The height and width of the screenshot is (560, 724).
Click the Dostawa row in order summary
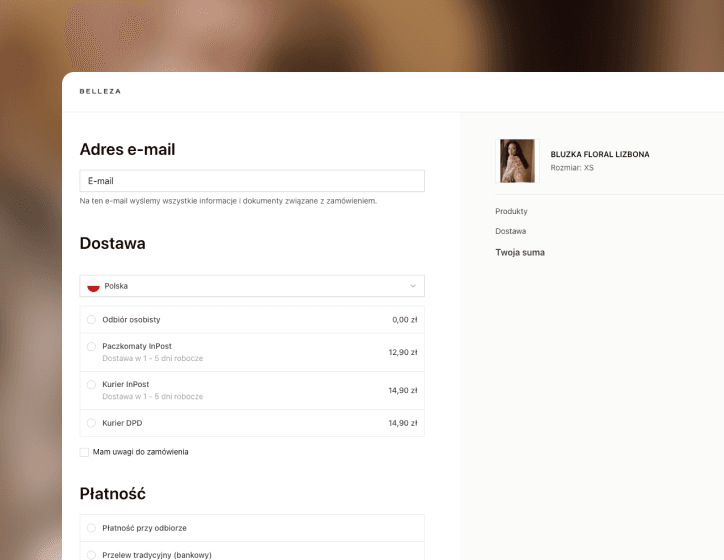click(x=510, y=231)
